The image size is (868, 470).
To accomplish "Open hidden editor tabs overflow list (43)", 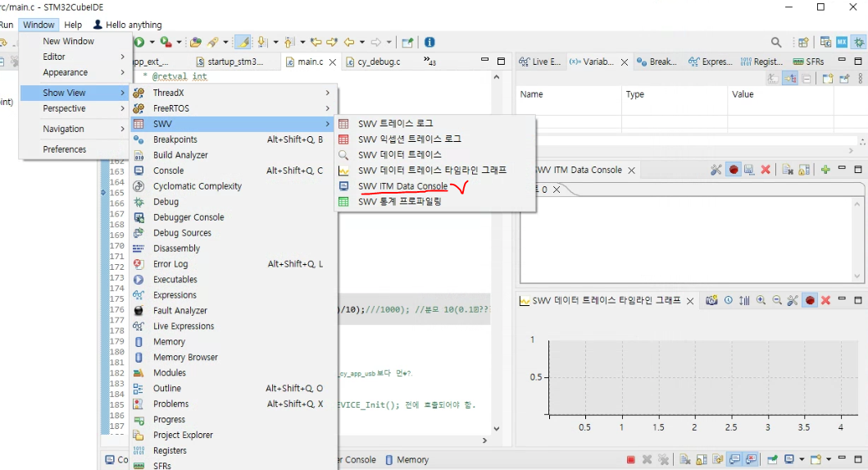I will pyautogui.click(x=429, y=62).
